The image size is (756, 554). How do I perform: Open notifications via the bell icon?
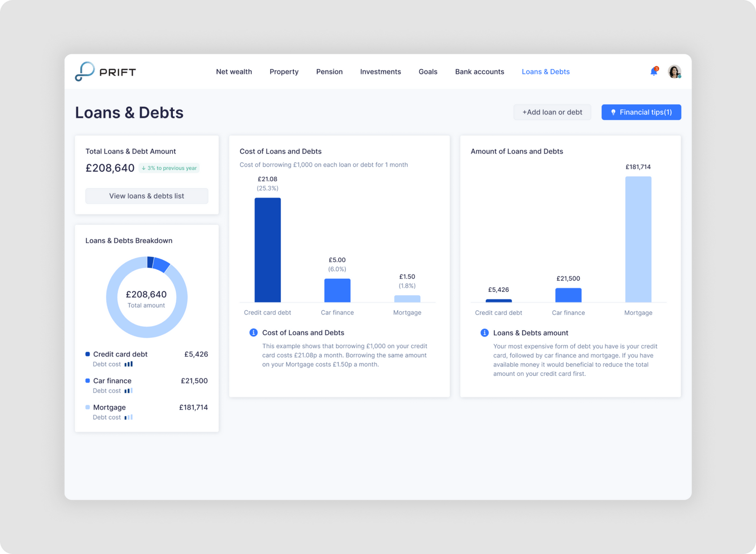tap(653, 72)
